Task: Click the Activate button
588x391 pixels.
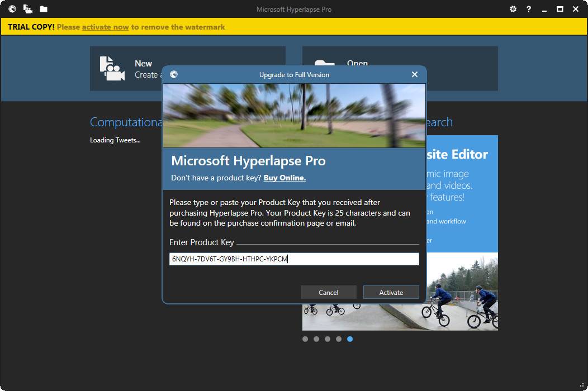Action: point(391,292)
